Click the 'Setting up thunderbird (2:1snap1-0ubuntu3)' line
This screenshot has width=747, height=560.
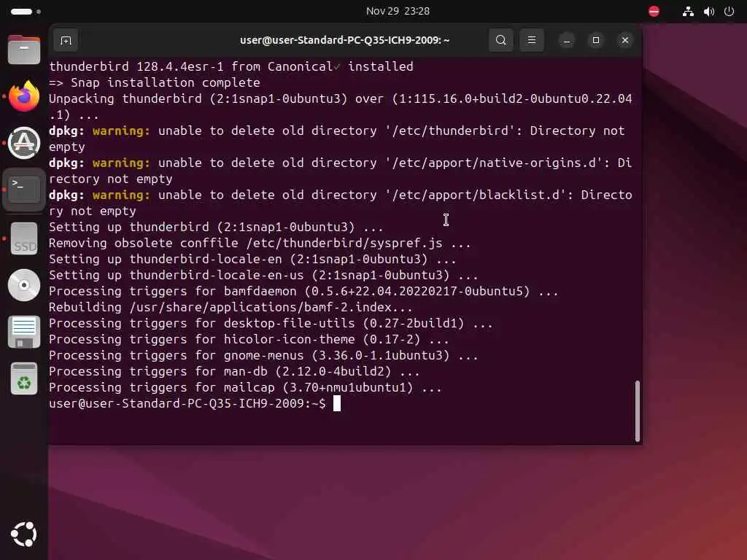click(216, 227)
